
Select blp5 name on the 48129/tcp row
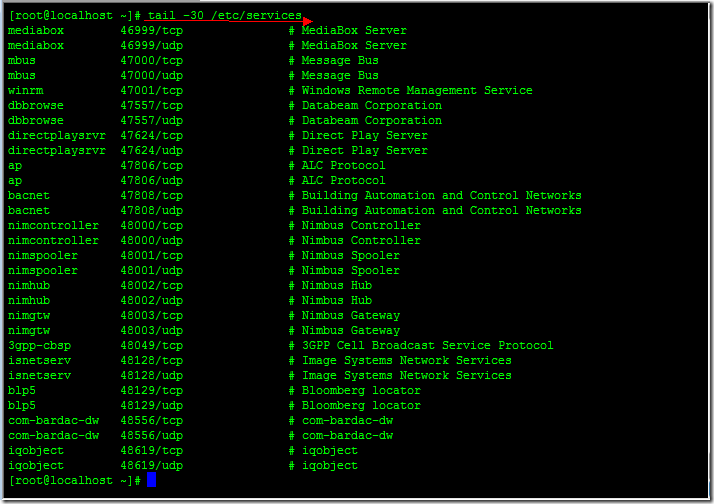click(x=22, y=391)
